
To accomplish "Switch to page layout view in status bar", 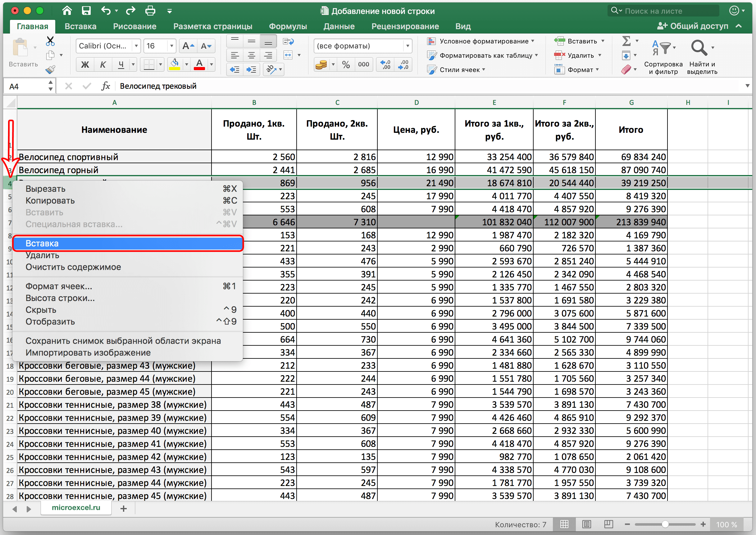I will pyautogui.click(x=586, y=524).
